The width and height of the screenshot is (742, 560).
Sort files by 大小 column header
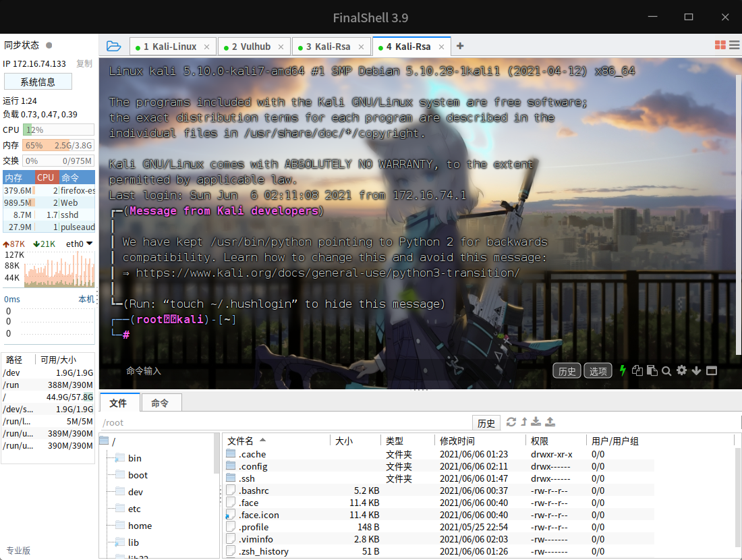coord(355,441)
